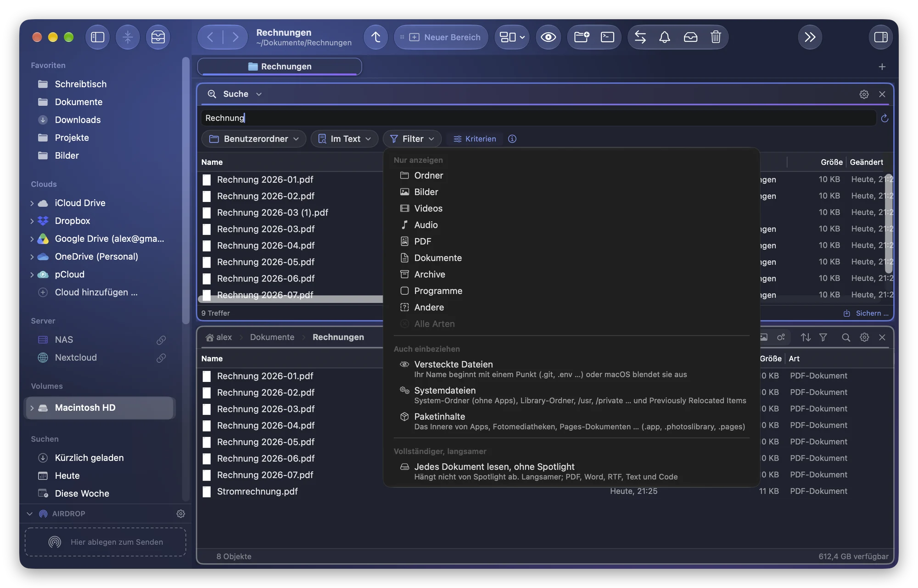Refresh search results with the reload icon

click(x=884, y=118)
